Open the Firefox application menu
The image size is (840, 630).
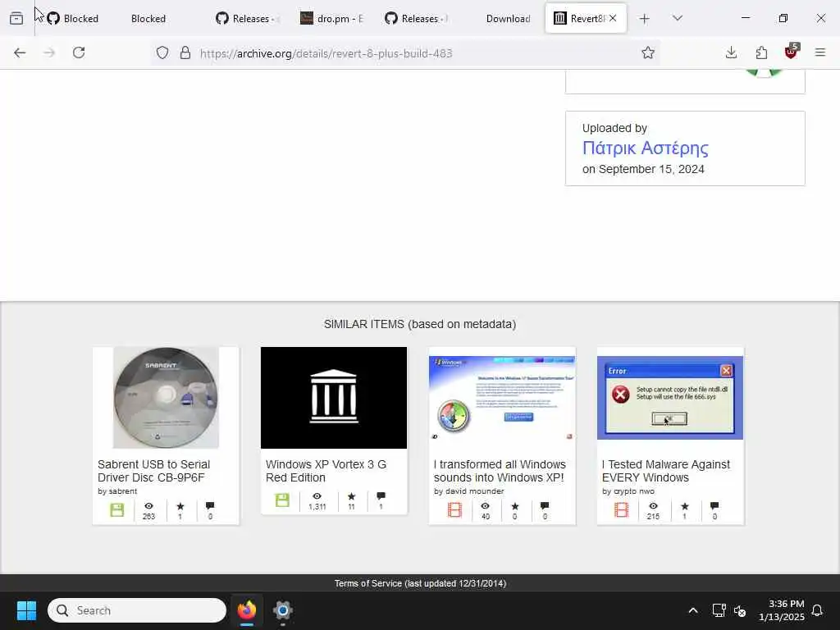click(820, 52)
